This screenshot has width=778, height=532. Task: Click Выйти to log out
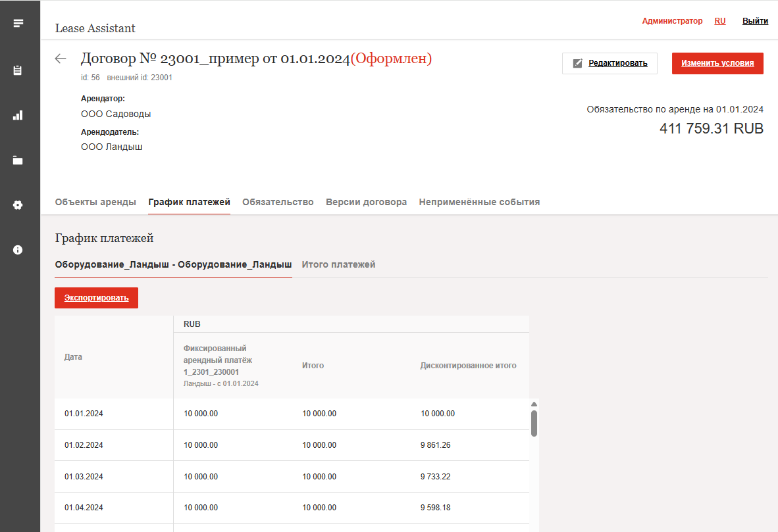755,20
